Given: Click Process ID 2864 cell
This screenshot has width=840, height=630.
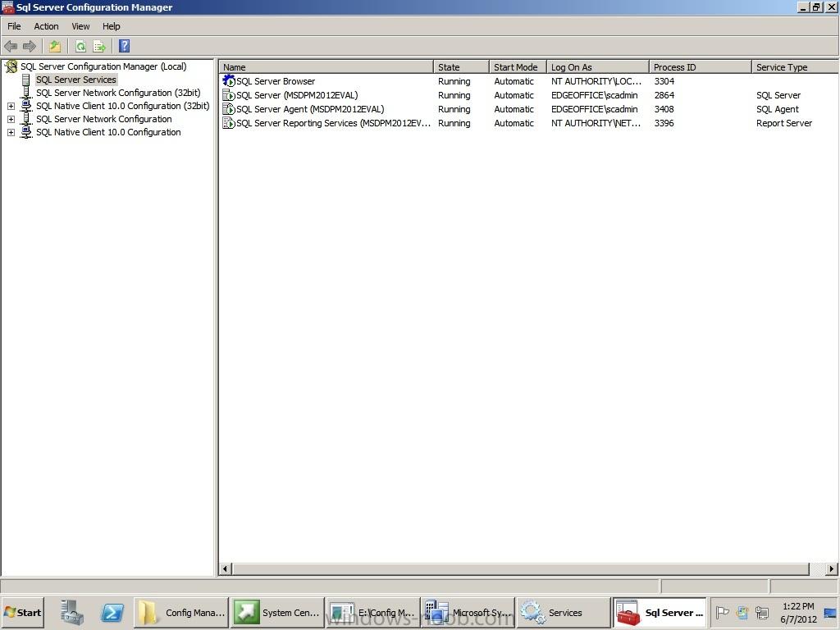Looking at the screenshot, I should click(664, 95).
